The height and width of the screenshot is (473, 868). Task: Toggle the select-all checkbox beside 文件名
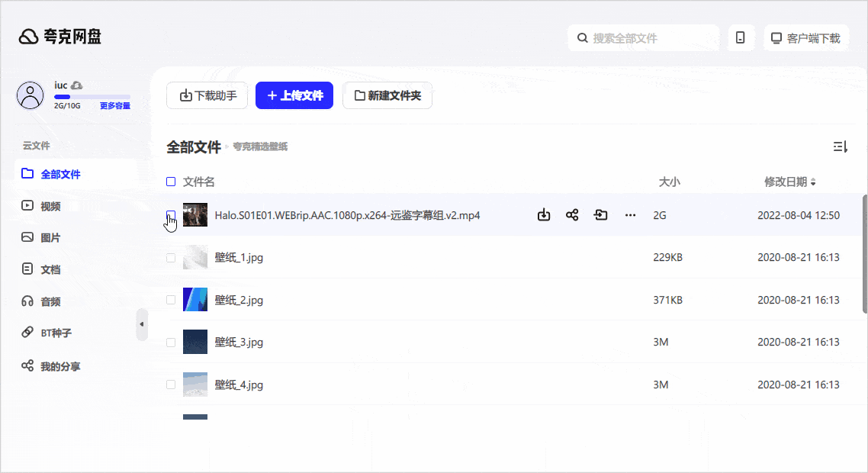[171, 182]
